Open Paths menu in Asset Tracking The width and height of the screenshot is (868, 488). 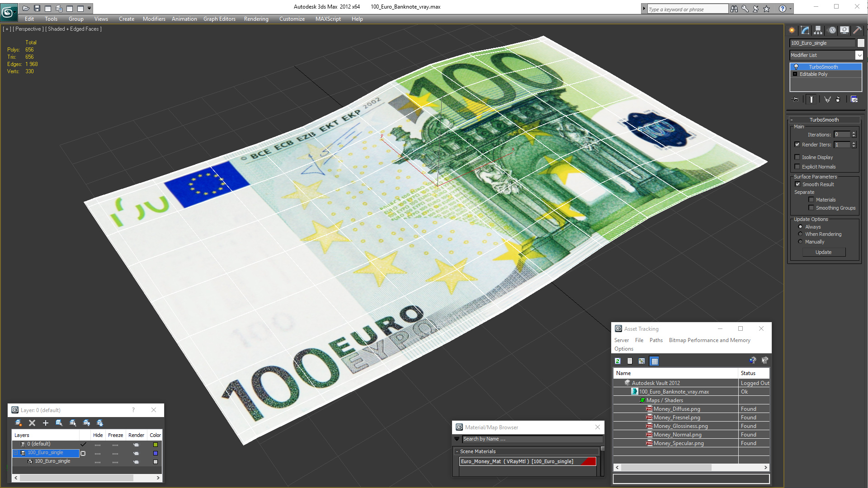pyautogui.click(x=656, y=340)
